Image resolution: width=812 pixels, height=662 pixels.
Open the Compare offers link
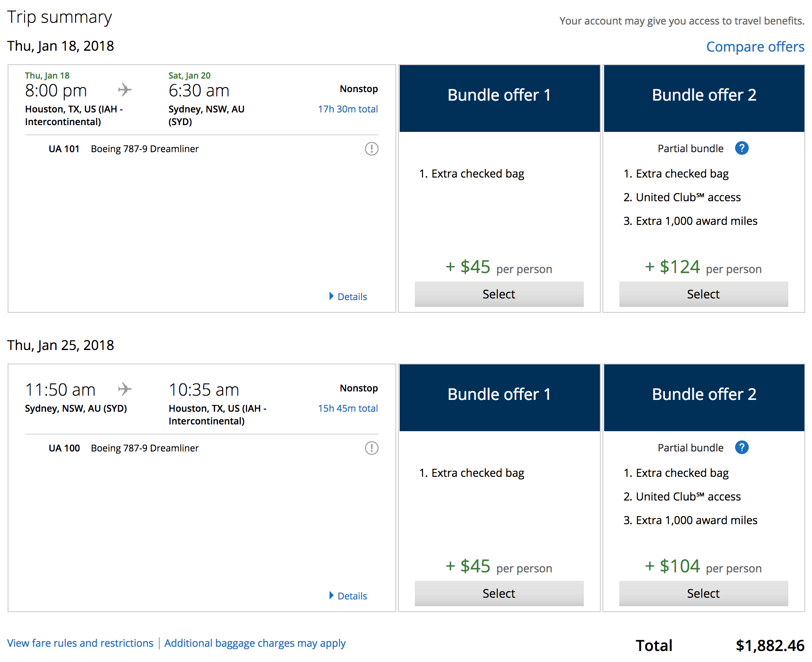click(755, 47)
